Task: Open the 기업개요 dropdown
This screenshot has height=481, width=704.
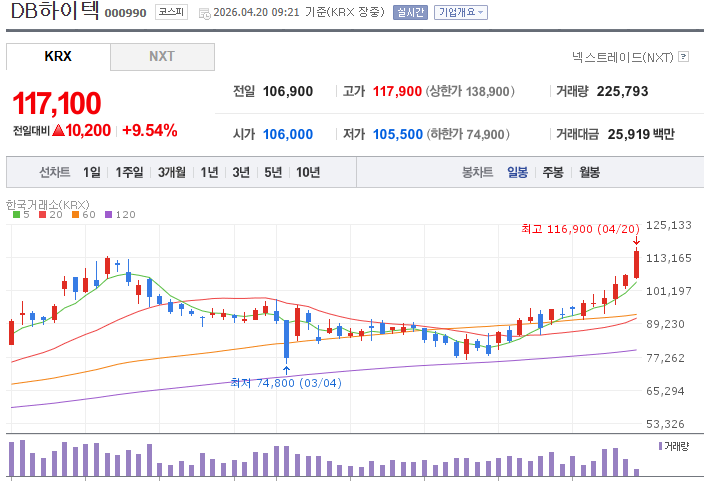Action: coord(461,12)
